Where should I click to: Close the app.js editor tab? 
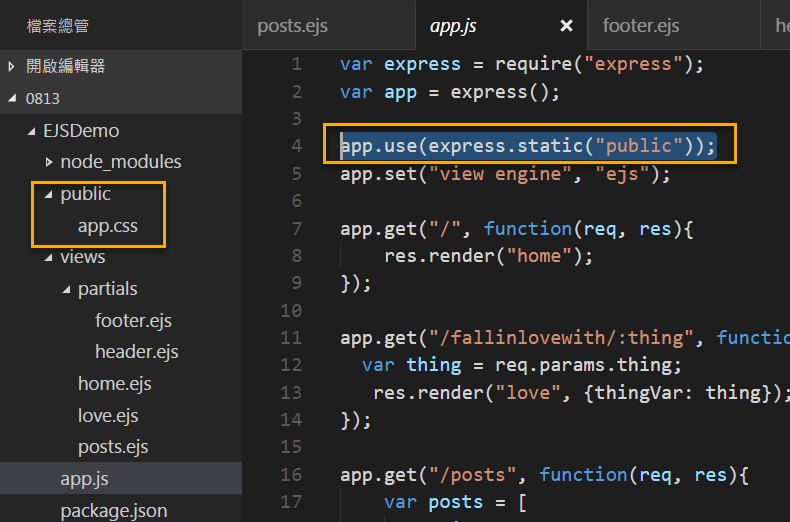(x=566, y=26)
